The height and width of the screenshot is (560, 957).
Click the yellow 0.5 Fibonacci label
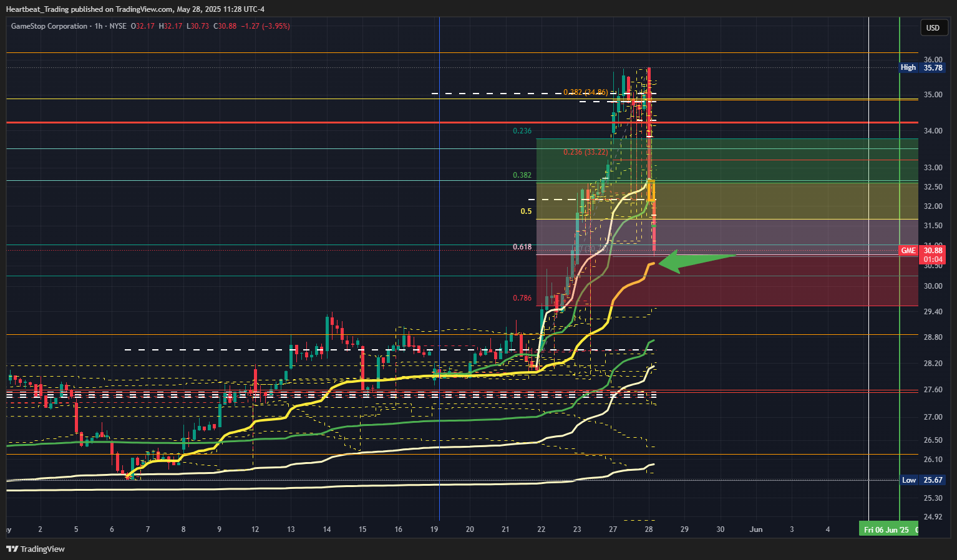(x=526, y=211)
